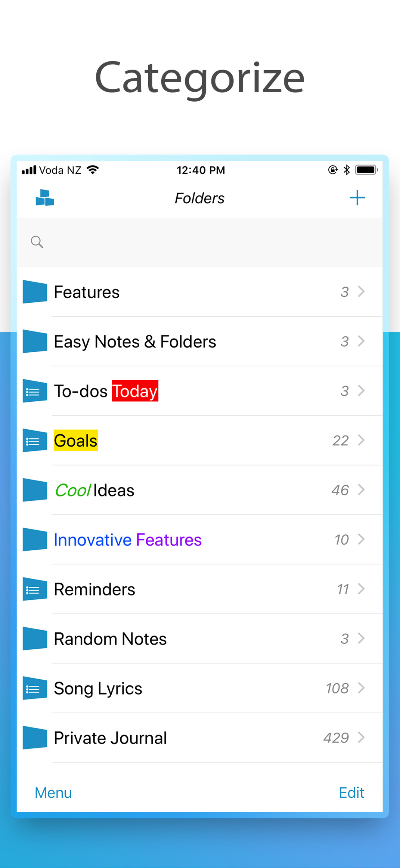Open the Innovative Features chevron arrow
This screenshot has height=868, width=400.
(x=361, y=539)
